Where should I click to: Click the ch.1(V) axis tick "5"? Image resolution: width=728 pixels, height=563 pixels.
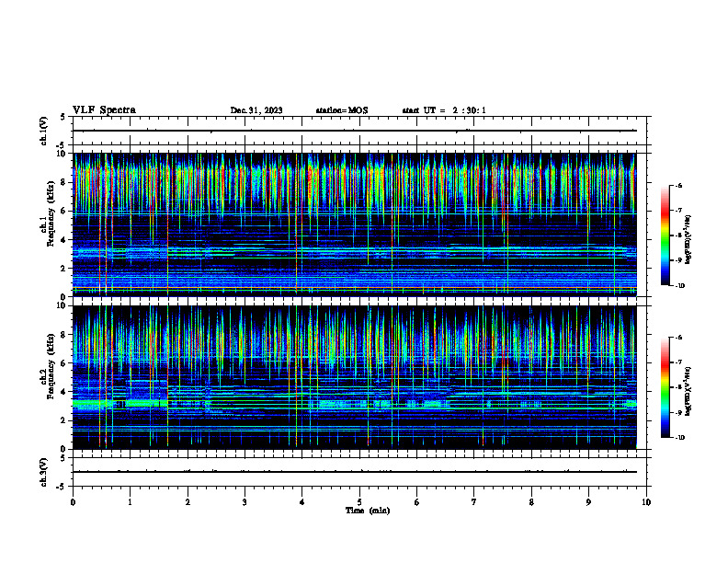[63, 117]
